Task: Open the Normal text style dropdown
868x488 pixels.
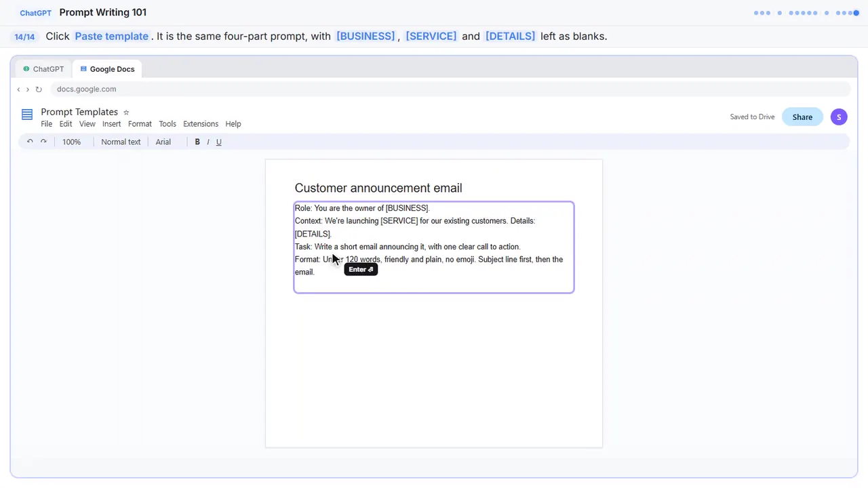Action: point(121,142)
